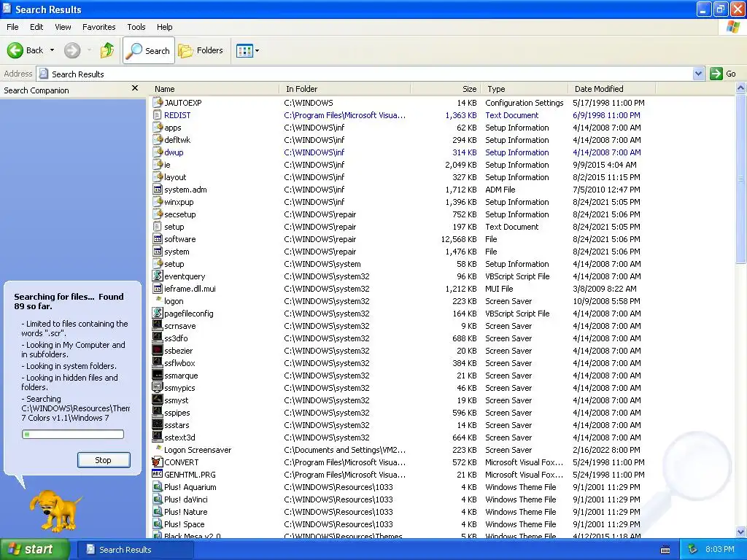
Task: Select the logon screen saver file name
Action: 174,301
